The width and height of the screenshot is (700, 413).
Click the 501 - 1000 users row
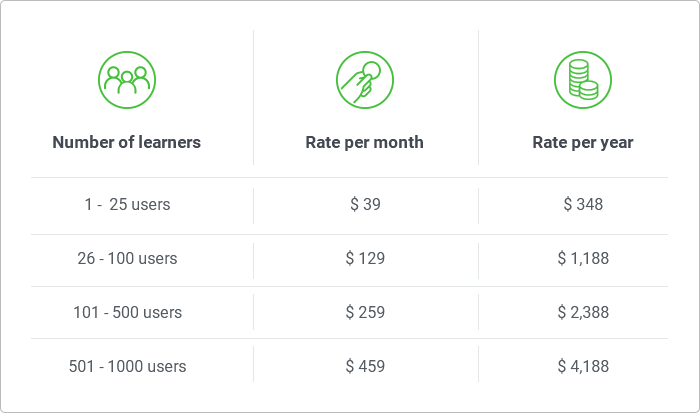click(350, 366)
